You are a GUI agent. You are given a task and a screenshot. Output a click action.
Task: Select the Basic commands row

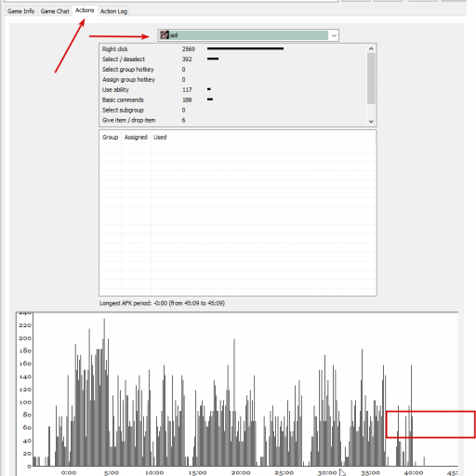coord(233,100)
